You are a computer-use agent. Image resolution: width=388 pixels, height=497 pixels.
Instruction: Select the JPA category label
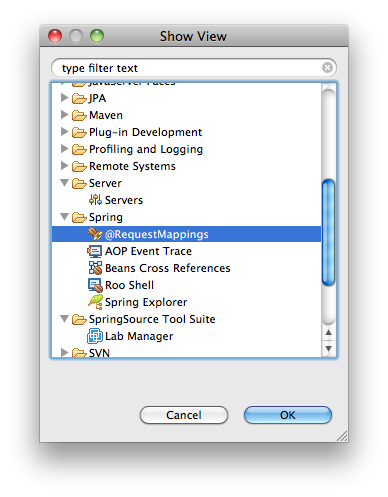[97, 98]
